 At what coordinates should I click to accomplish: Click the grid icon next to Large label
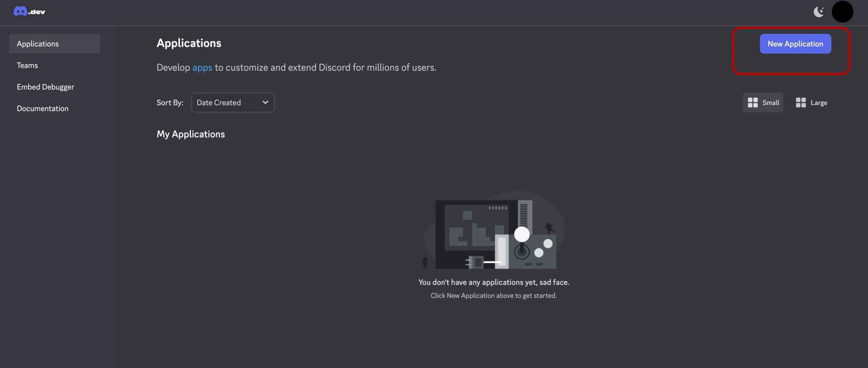801,102
